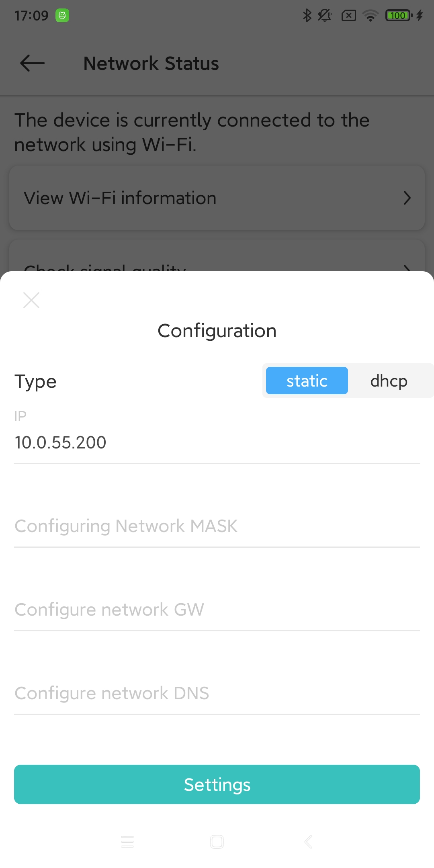Tap the battery 100 indicator icon
Viewport: 434px width, 868px height.
(x=398, y=15)
